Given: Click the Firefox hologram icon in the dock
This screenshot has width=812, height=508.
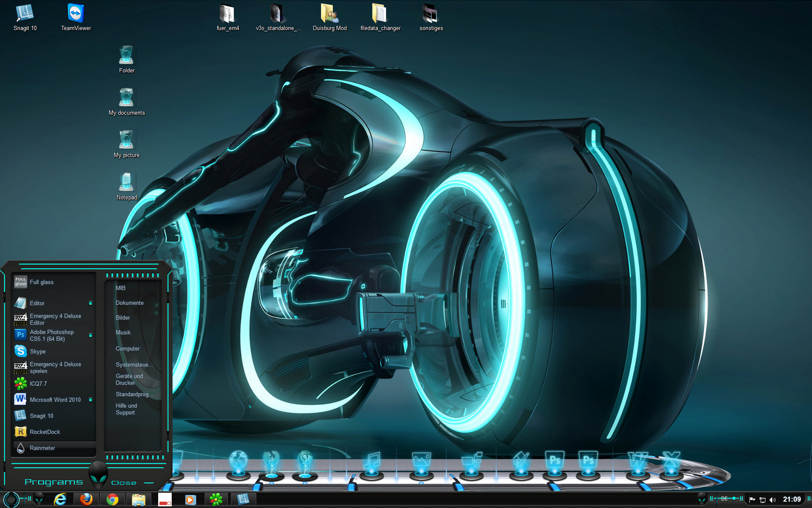Looking at the screenshot, I should [x=271, y=465].
